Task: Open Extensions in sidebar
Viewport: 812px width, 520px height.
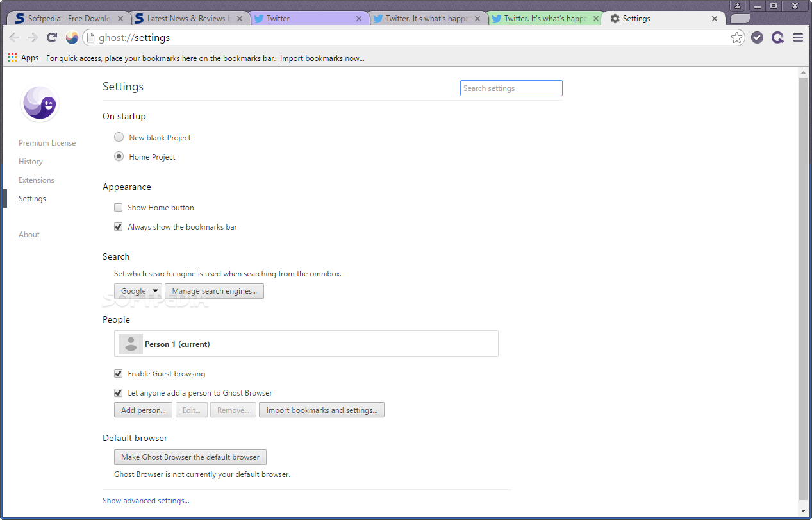Action: pyautogui.click(x=37, y=180)
